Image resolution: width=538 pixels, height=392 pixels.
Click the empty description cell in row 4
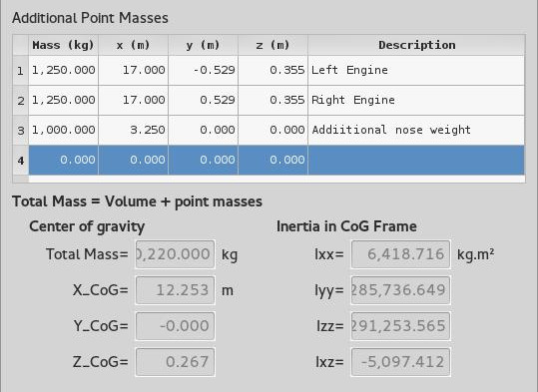click(416, 160)
